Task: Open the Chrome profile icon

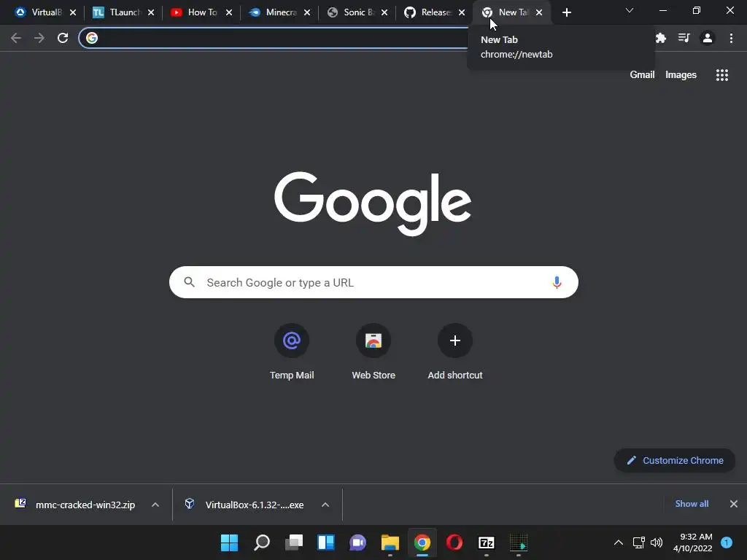Action: (708, 38)
